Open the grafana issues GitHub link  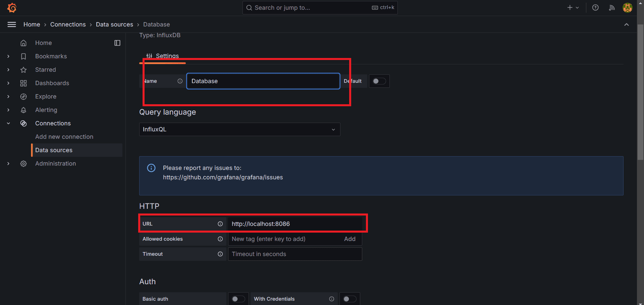(x=223, y=177)
